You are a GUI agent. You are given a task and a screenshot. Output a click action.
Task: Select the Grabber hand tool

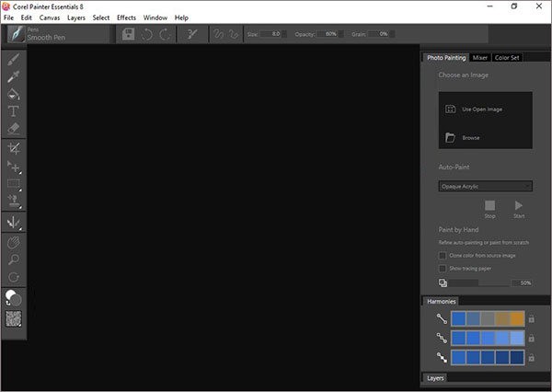(14, 242)
